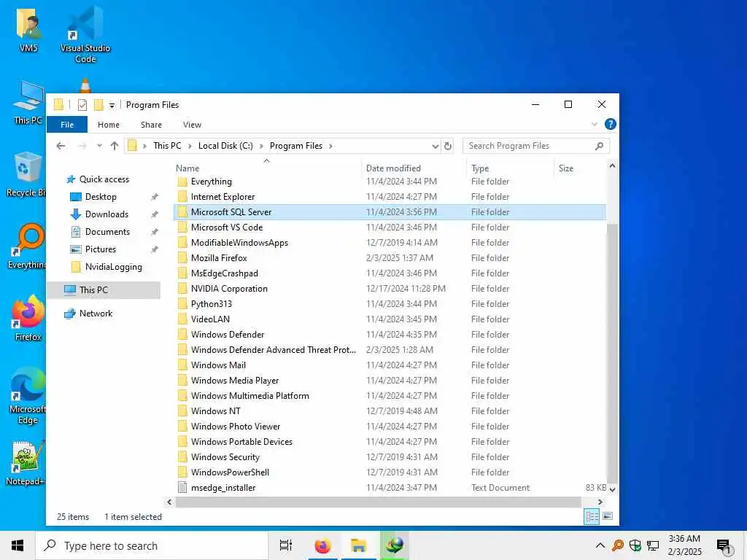Expand This PC breadcrumb chevron
The height and width of the screenshot is (560, 747).
pyautogui.click(x=189, y=146)
